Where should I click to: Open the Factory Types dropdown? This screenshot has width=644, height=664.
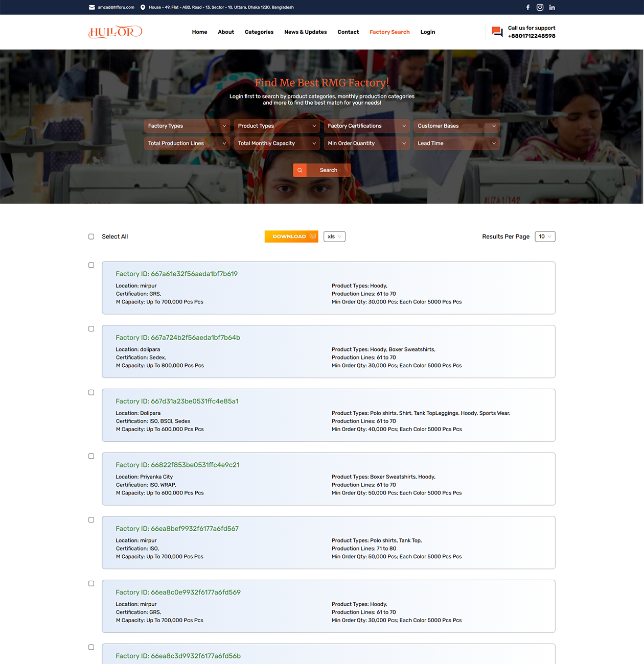(187, 126)
